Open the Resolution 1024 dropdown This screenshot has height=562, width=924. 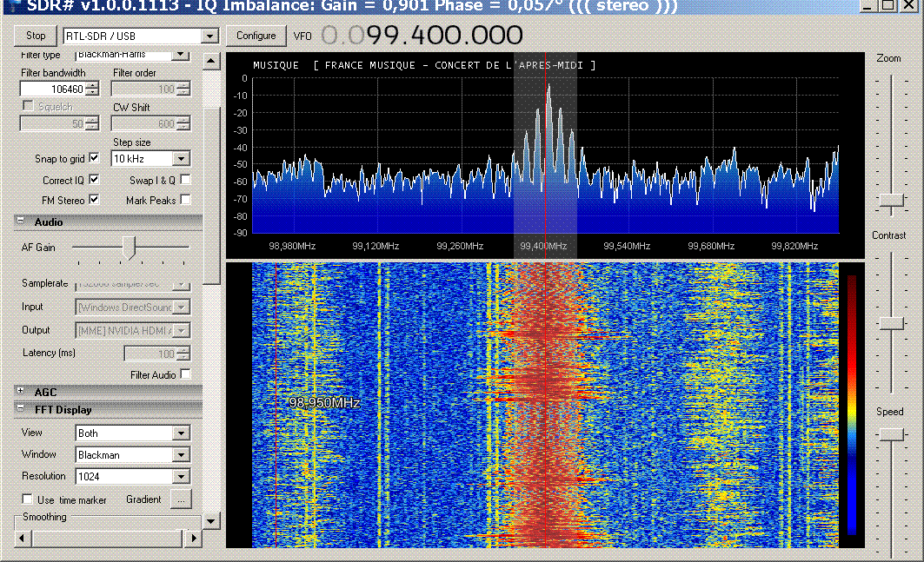[182, 476]
